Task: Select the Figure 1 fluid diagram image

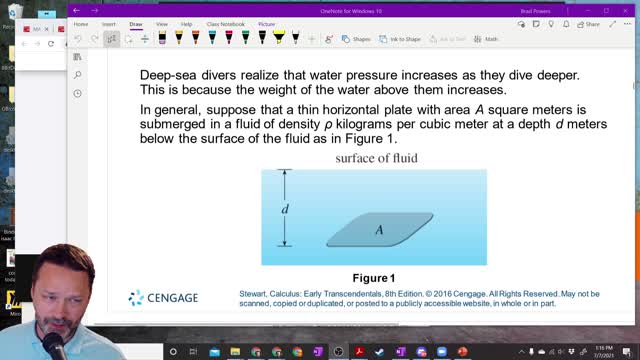Action: (x=374, y=217)
